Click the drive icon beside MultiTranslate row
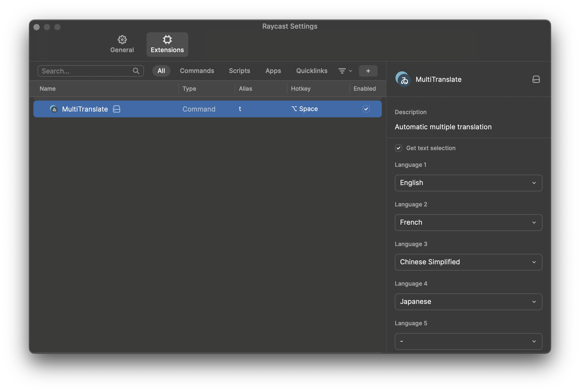This screenshot has height=392, width=580. click(117, 109)
